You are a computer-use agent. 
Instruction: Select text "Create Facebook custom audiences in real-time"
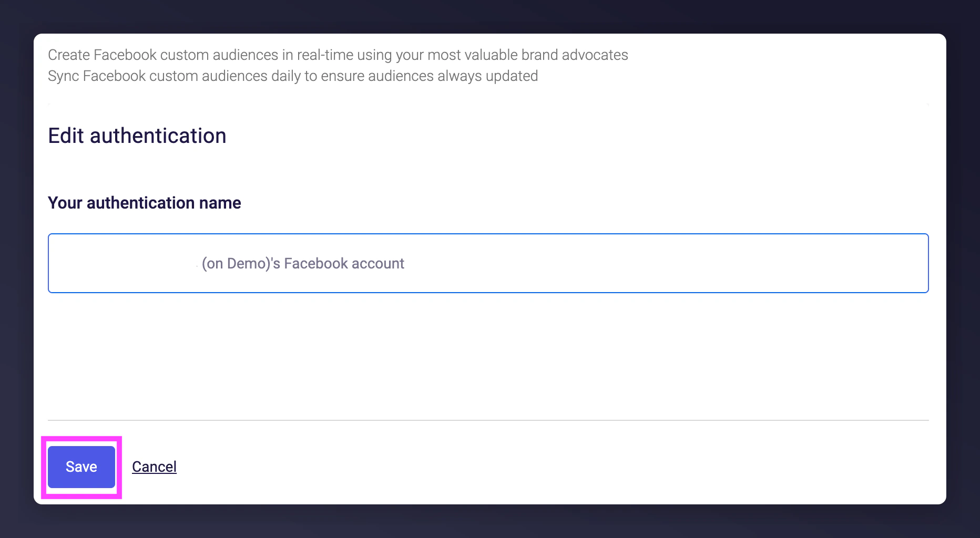(200, 55)
